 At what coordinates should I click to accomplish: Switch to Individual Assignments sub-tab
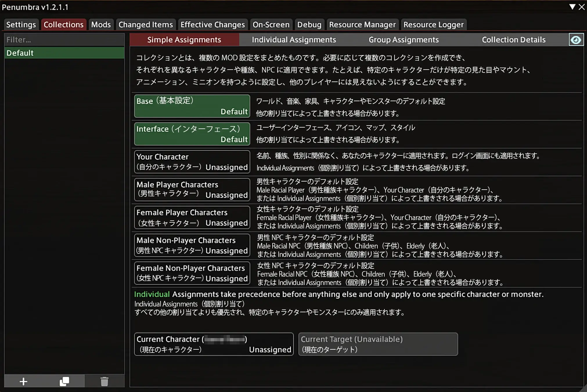[x=294, y=40]
